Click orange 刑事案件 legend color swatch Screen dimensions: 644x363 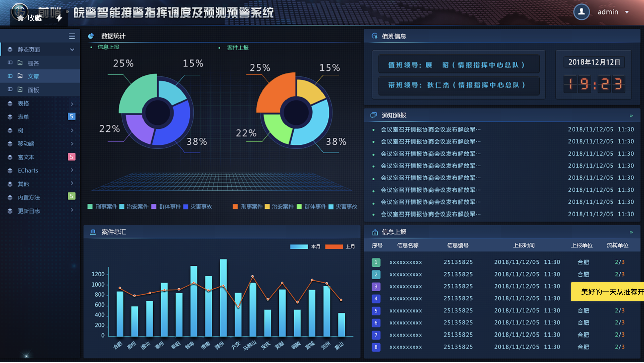pyautogui.click(x=235, y=207)
